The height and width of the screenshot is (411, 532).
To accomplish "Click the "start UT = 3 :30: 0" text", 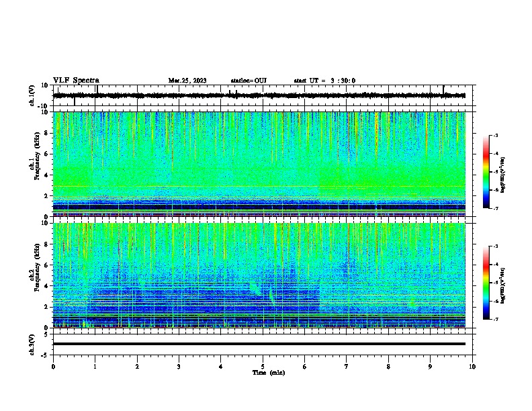I will tap(324, 81).
